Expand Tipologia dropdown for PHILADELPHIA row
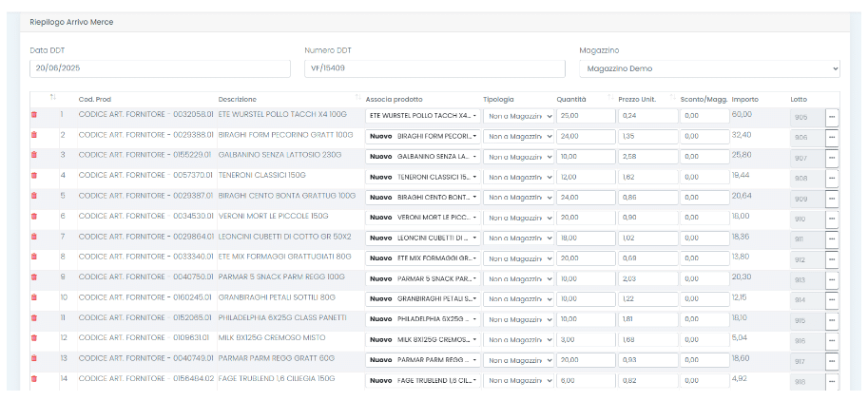 tap(518, 319)
